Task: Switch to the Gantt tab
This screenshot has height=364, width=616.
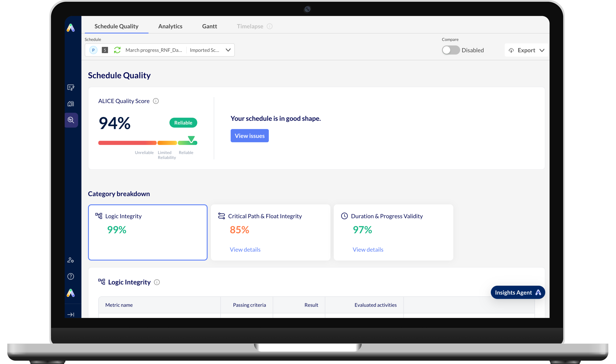Action: tap(209, 26)
